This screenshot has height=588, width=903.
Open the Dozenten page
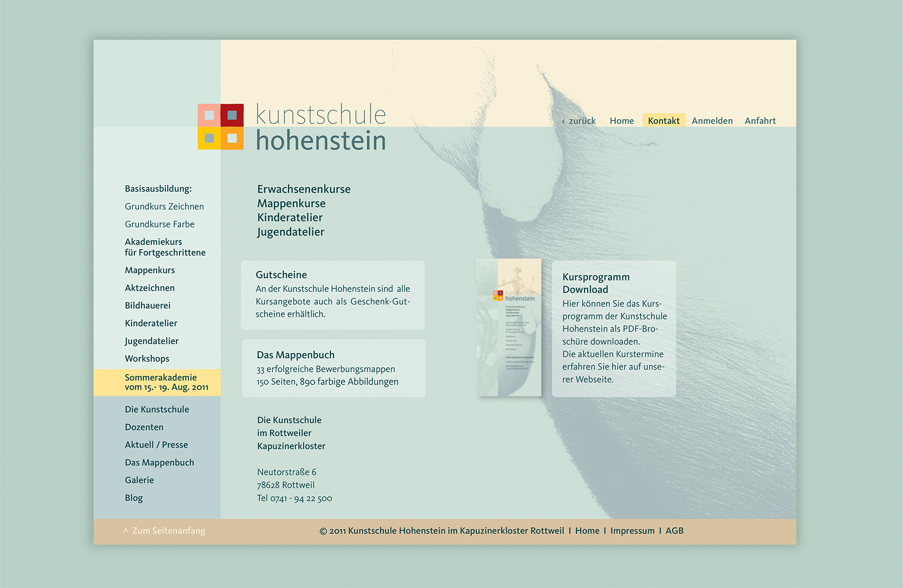point(144,427)
